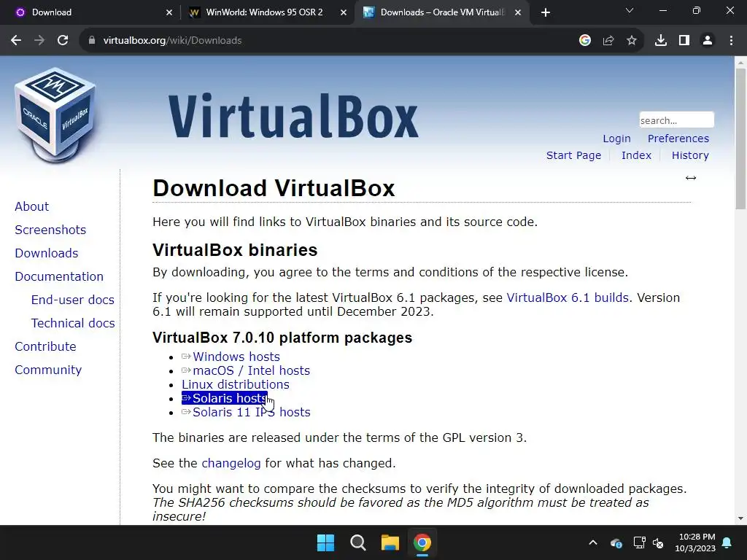Screen dimensions: 747x560
Task: Open the Login link
Action: click(616, 139)
